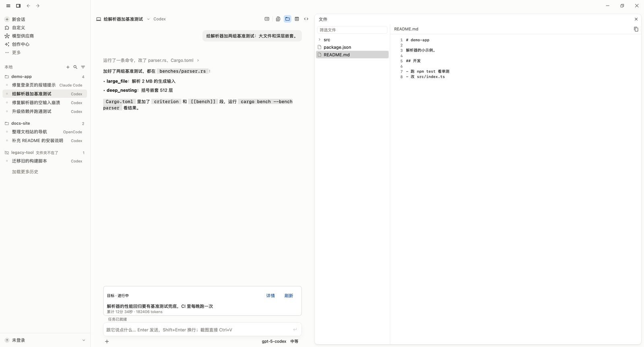Open session 迁移旧的构建脚本
644x347 pixels.
point(45,161)
